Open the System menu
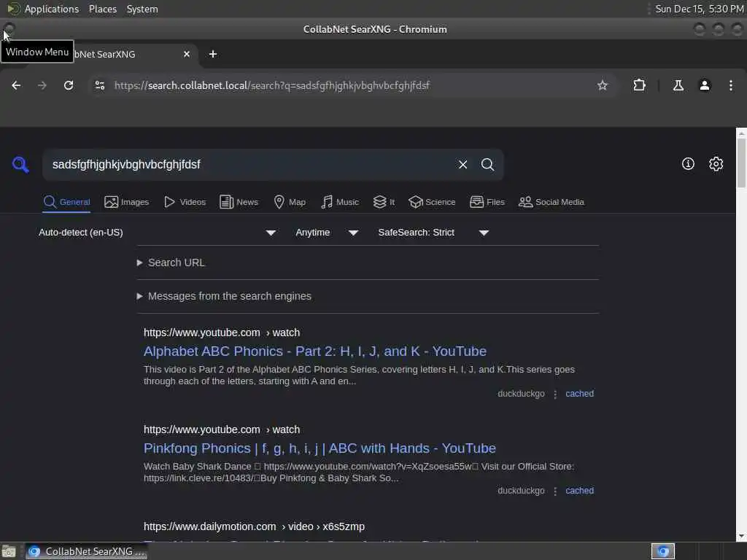 coord(142,9)
